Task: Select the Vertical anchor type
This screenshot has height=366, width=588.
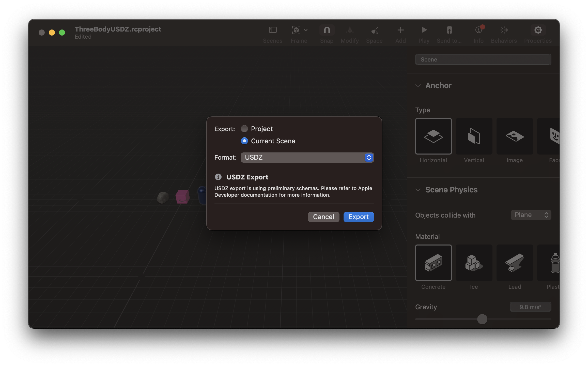Action: click(474, 136)
